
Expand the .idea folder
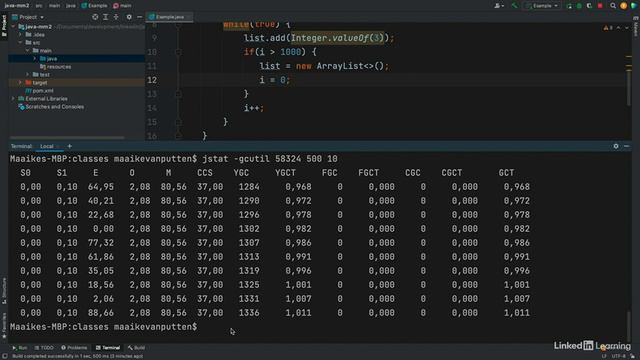click(x=20, y=35)
